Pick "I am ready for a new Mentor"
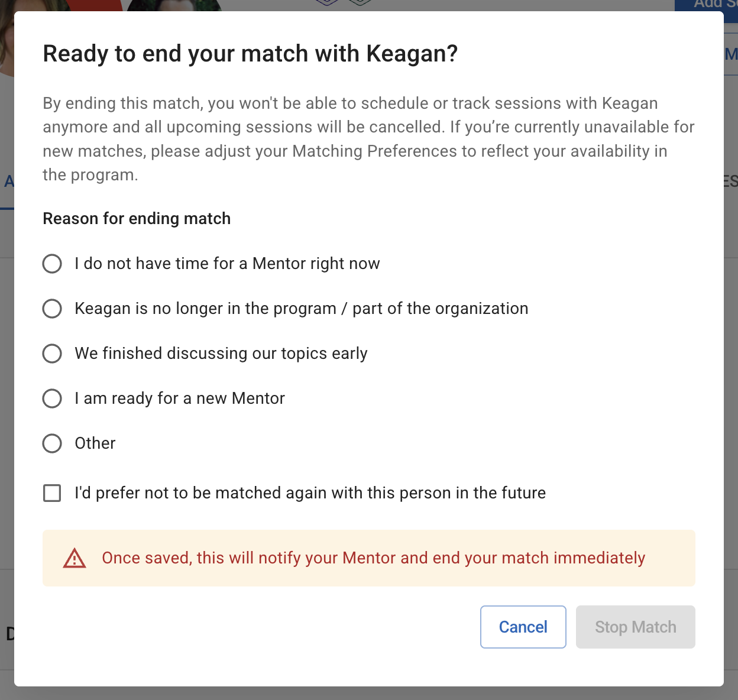The height and width of the screenshot is (700, 738). [x=52, y=398]
